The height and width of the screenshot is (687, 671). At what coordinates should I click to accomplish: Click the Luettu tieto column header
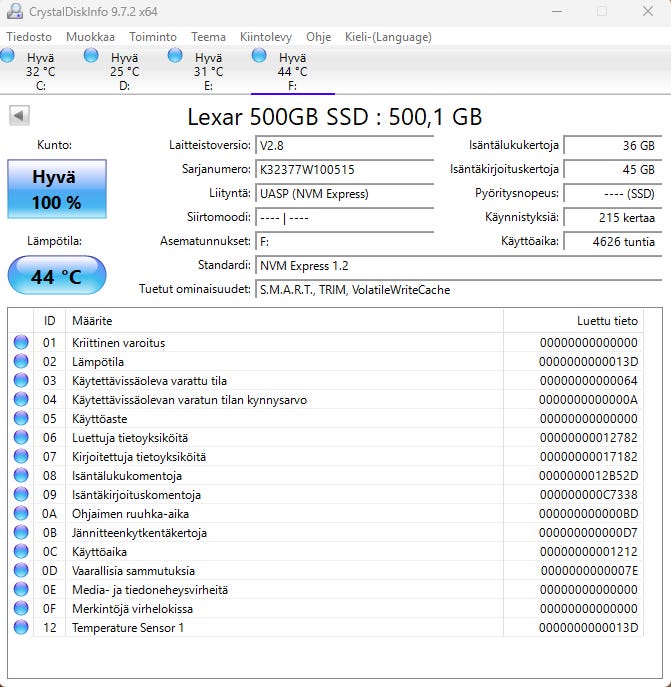573,320
